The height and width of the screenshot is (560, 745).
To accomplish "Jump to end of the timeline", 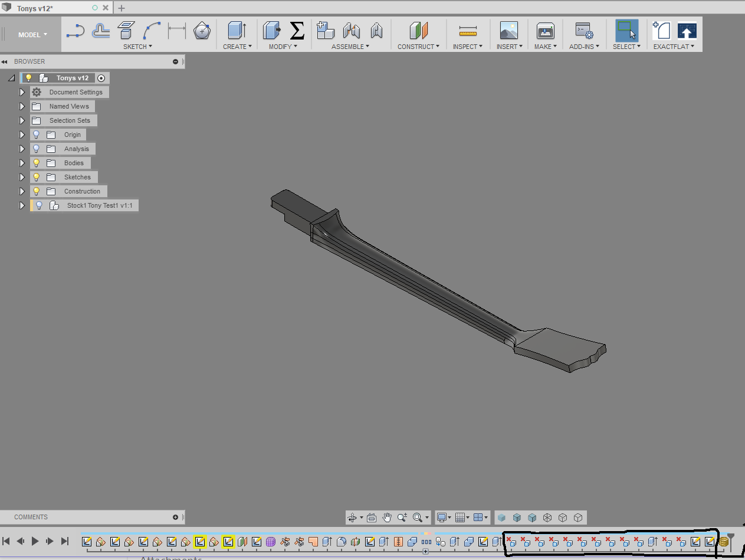I will coord(64,541).
